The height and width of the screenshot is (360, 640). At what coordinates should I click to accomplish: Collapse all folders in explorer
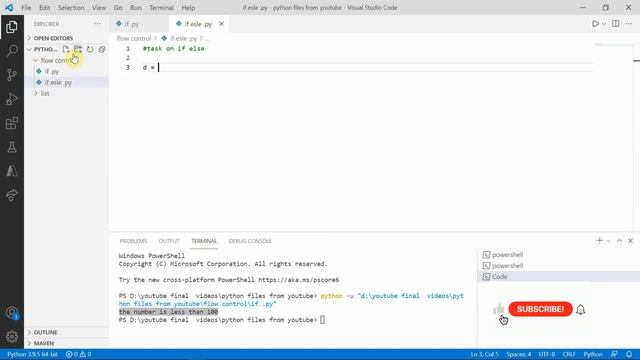coord(102,49)
